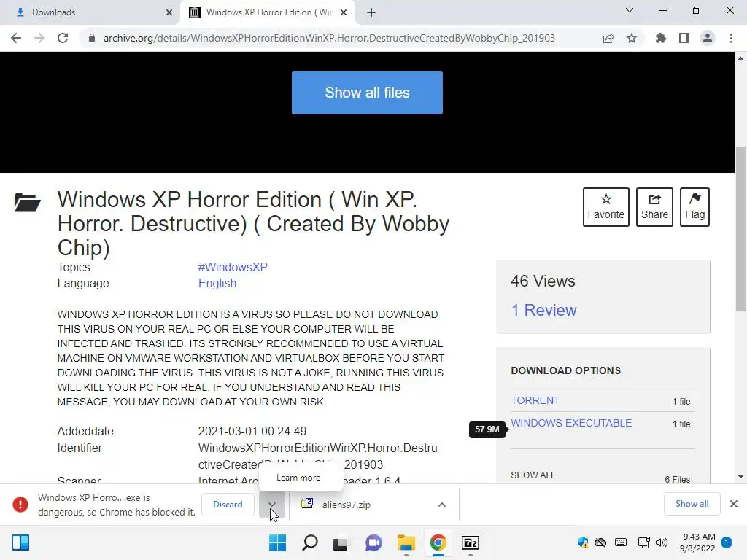Open File Explorer from taskbar

point(406,542)
